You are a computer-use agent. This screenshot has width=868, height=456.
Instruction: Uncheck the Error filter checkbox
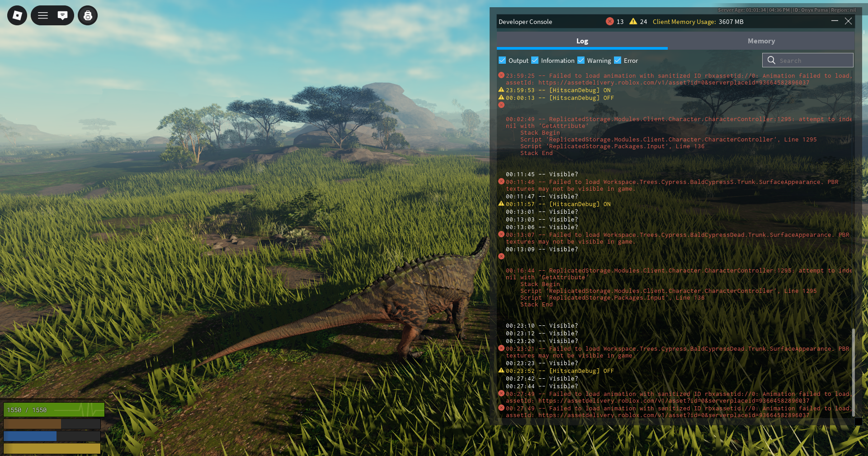[618, 60]
